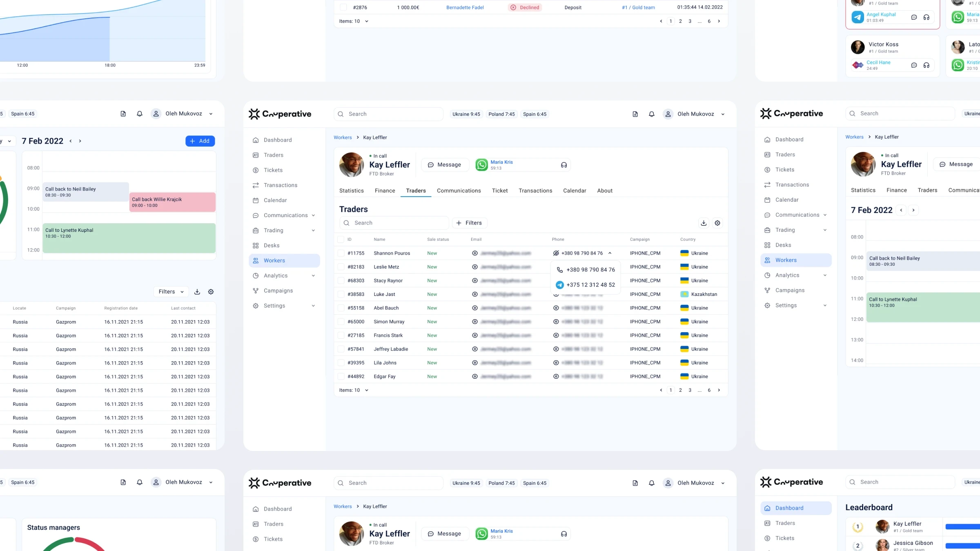Click the blue Add button in calendar
Screen dimensions: 980x551
(200, 141)
